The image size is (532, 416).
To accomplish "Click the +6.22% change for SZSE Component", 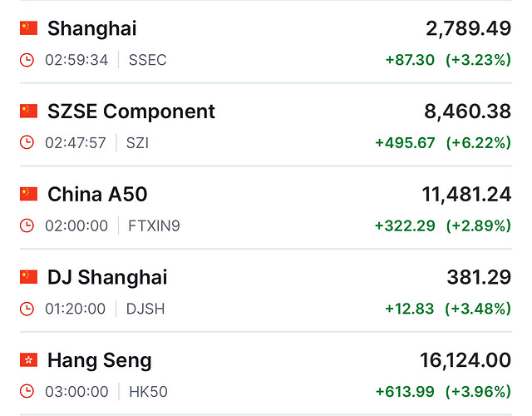I will click(x=478, y=143).
